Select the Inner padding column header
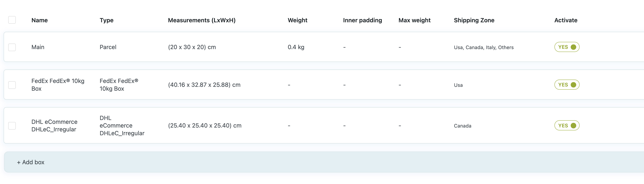The height and width of the screenshot is (184, 644). 363,20
